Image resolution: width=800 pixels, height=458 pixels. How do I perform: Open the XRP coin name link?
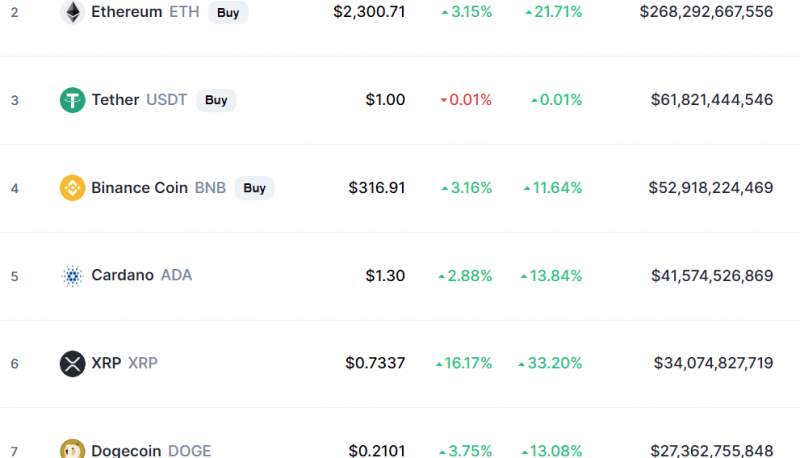[x=124, y=363]
